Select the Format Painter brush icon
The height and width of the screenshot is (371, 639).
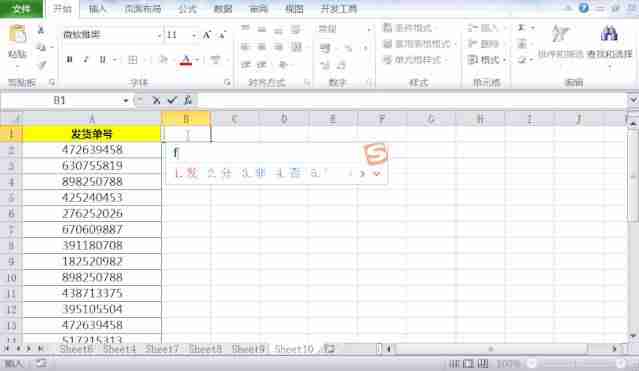point(42,65)
